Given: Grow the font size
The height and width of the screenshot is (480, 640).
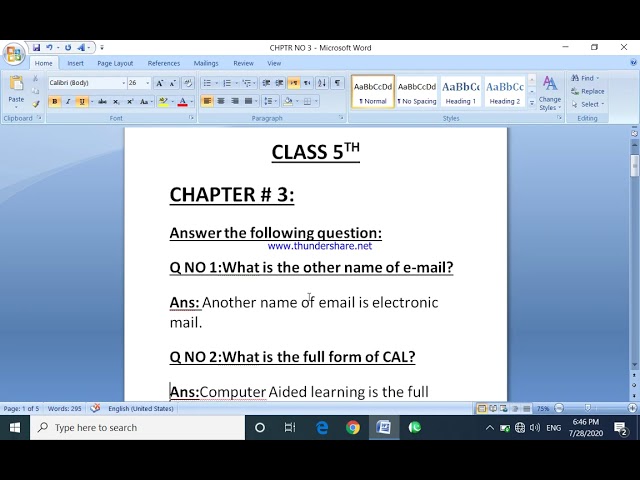Looking at the screenshot, I should point(160,83).
